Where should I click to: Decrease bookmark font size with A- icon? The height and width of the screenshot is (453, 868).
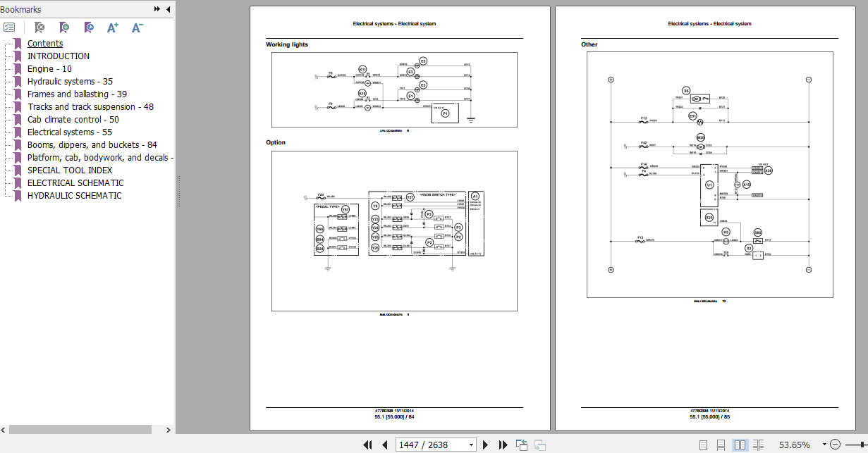pos(137,27)
